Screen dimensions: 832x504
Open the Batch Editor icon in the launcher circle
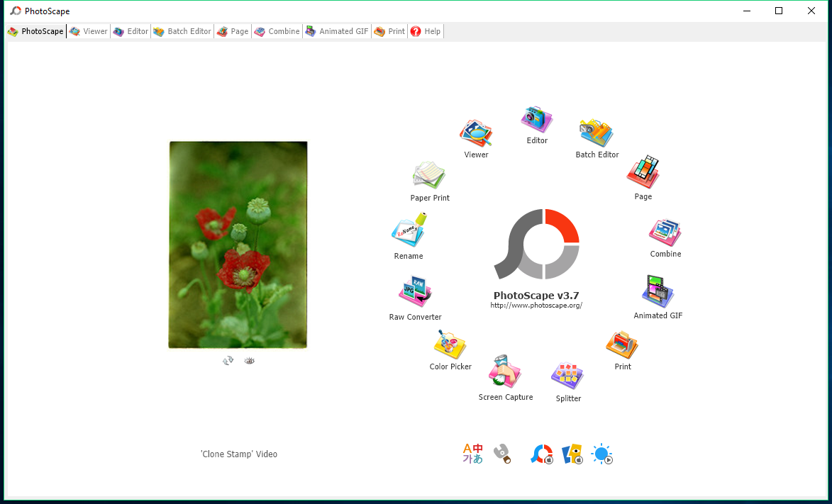597,133
